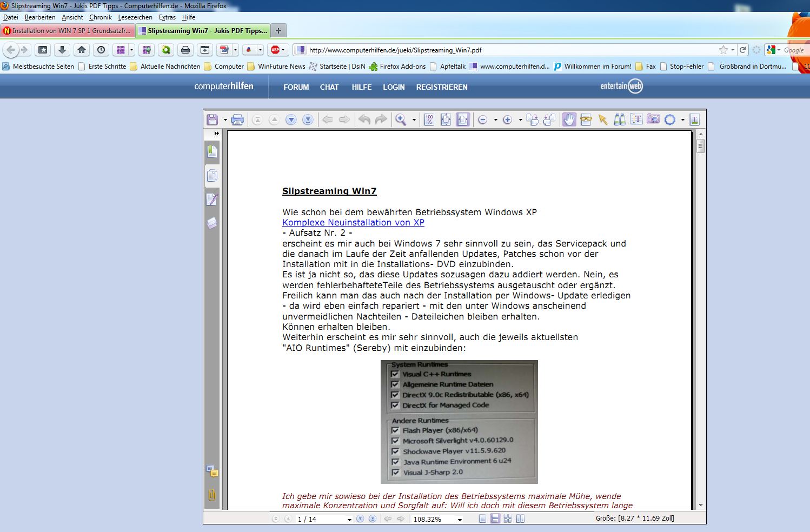Image resolution: width=810 pixels, height=532 pixels.
Task: Set zoom to actual size (100%) icon
Action: pos(429,119)
